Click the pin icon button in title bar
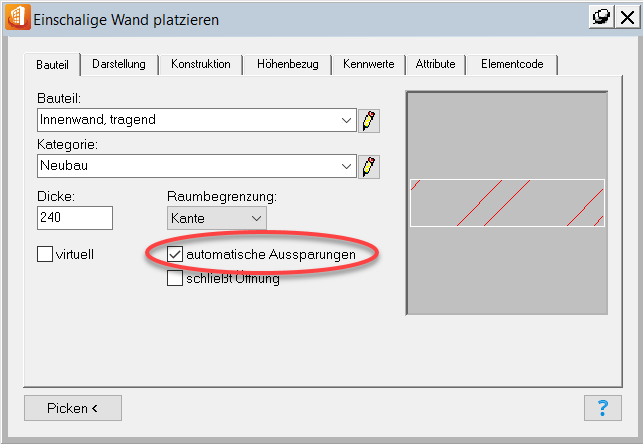This screenshot has height=444, width=643. (x=601, y=17)
